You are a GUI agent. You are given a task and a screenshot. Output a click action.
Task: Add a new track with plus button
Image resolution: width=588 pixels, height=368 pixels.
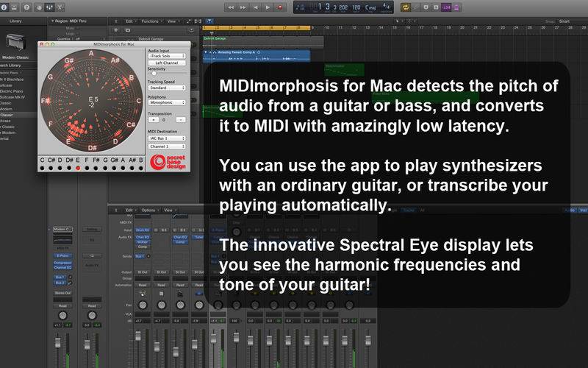pos(116,30)
